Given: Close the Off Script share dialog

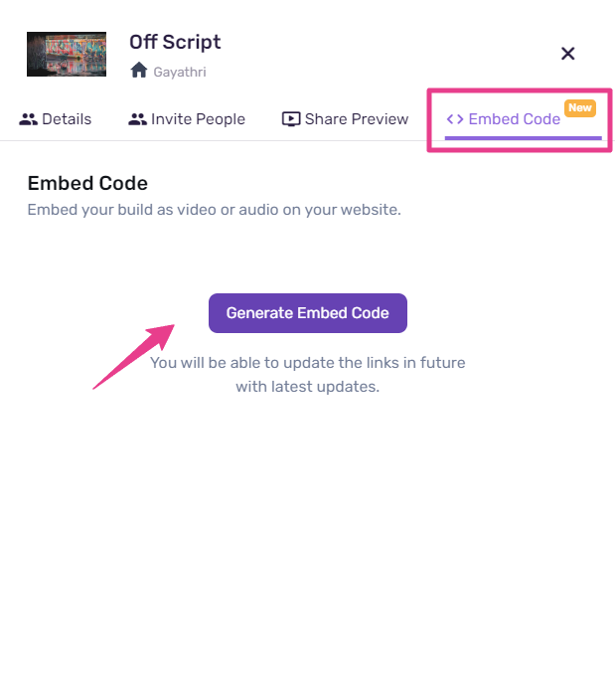Looking at the screenshot, I should 568,54.
